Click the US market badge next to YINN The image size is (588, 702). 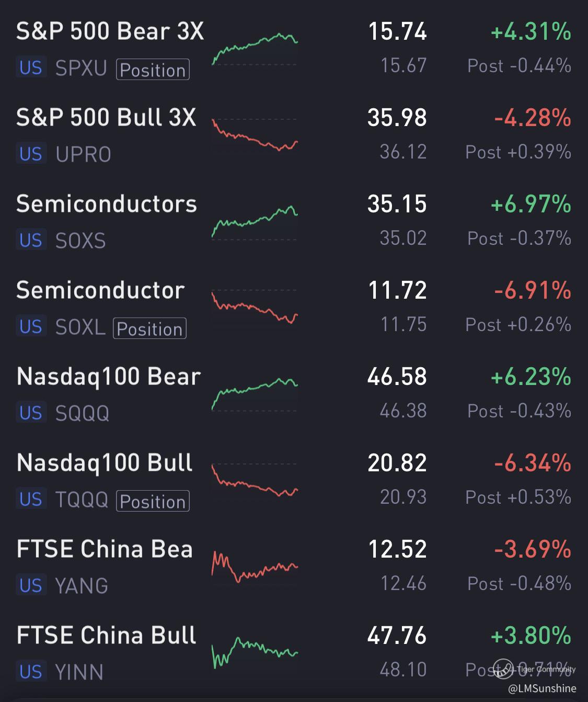click(x=31, y=672)
